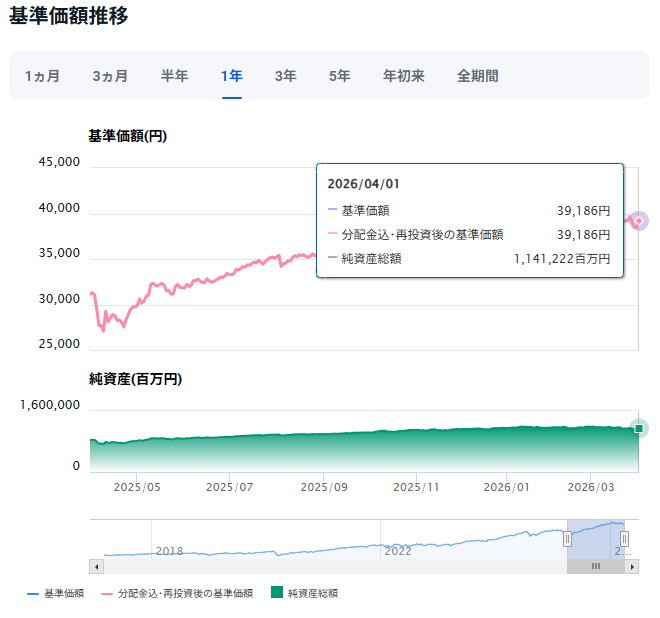The image size is (660, 618).
Task: Switch chart to 3年 range
Action: click(285, 76)
